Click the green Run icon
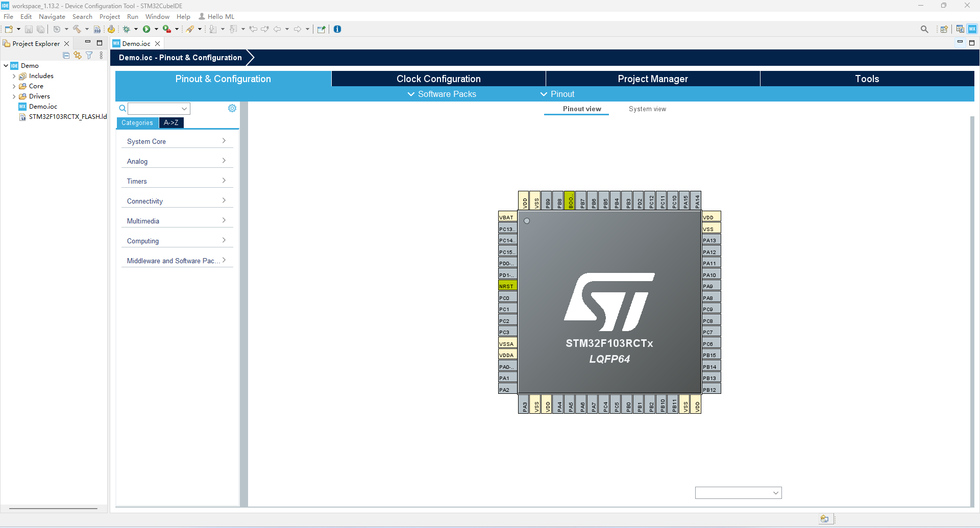This screenshot has width=980, height=528. (146, 29)
